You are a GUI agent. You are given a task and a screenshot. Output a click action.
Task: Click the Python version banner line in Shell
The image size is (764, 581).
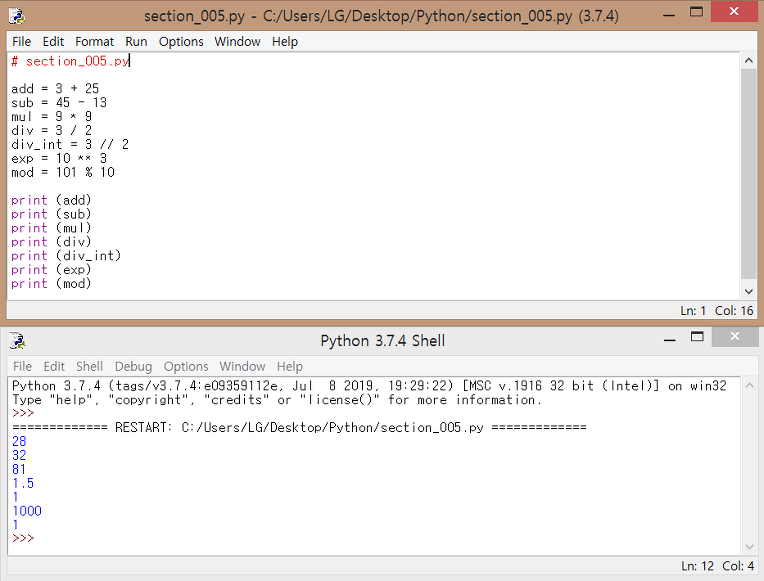369,386
